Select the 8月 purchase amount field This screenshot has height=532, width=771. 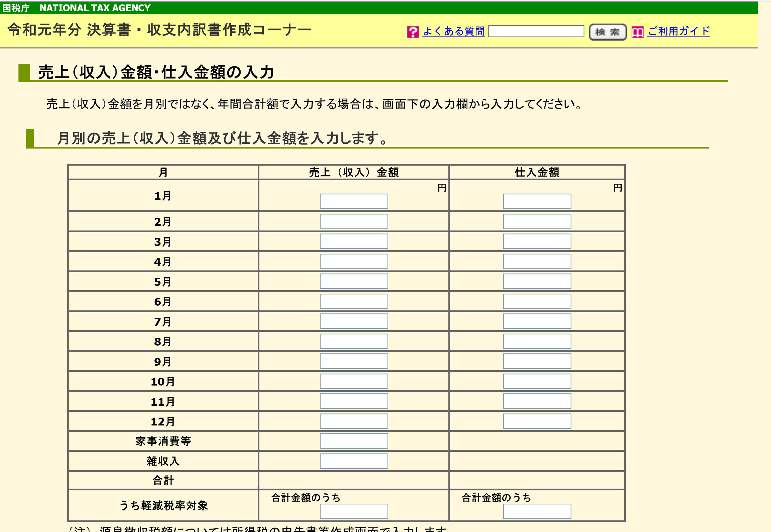point(537,341)
